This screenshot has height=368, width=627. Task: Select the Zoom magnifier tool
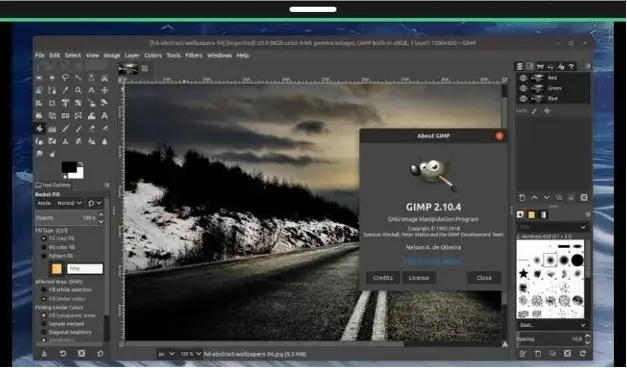point(78,90)
